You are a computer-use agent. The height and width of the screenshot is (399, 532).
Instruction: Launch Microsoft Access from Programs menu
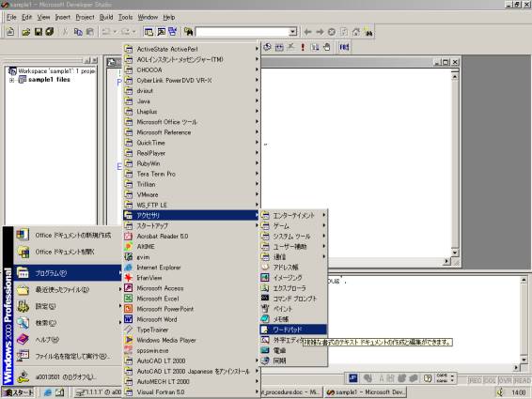pyautogui.click(x=191, y=288)
